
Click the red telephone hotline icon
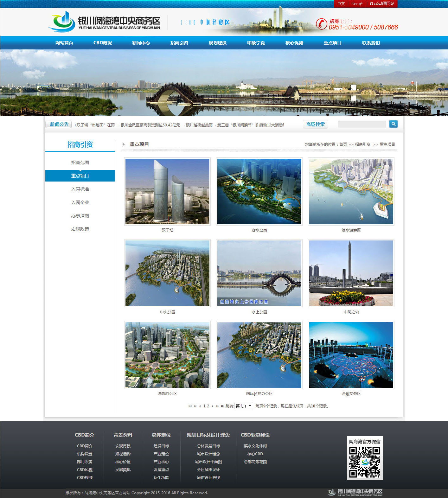(x=321, y=24)
